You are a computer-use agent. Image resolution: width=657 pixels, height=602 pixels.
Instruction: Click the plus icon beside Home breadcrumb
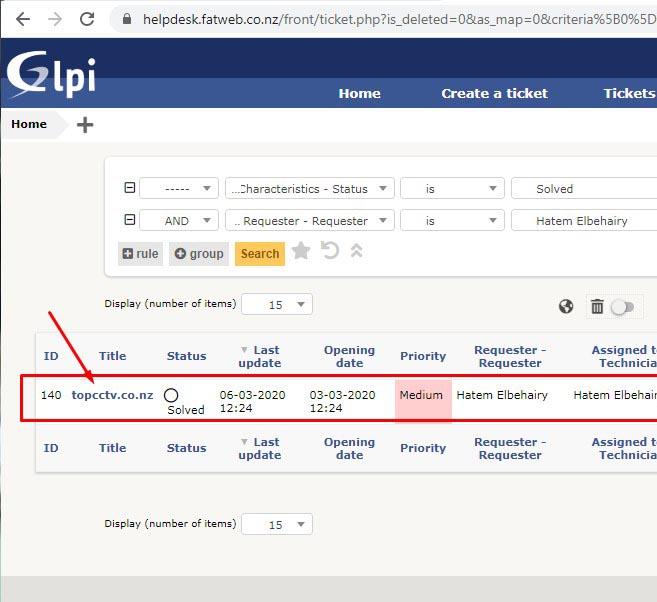coord(85,125)
